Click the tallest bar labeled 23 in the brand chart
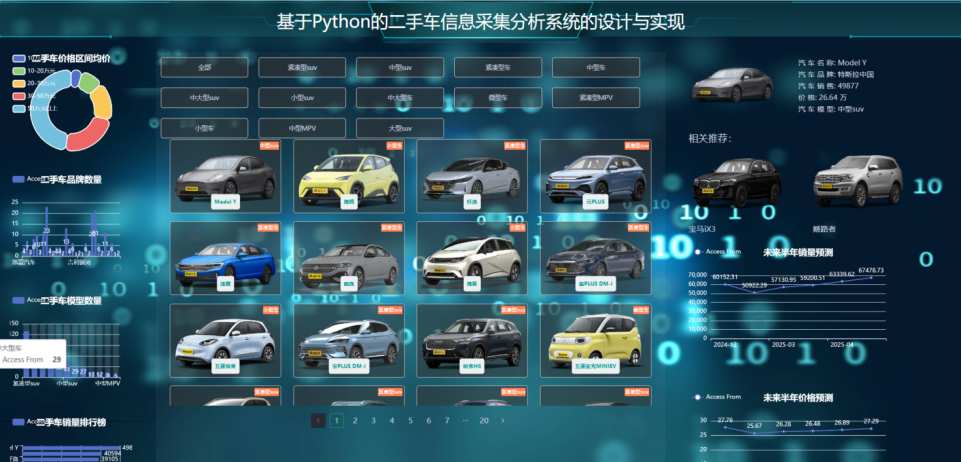The height and width of the screenshot is (462, 962). [x=47, y=231]
